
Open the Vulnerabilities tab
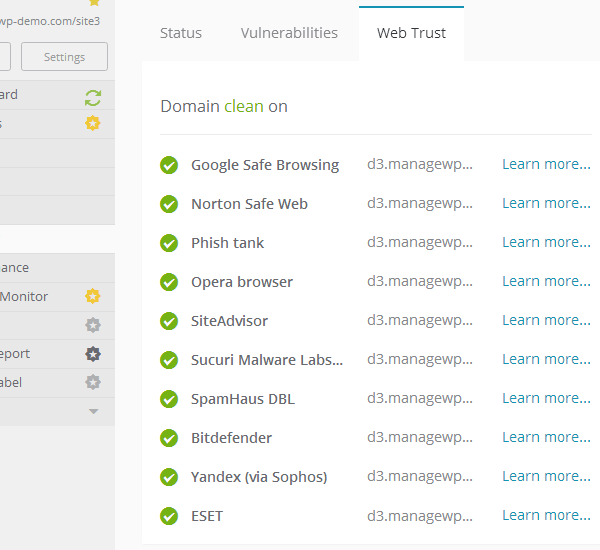tap(289, 33)
